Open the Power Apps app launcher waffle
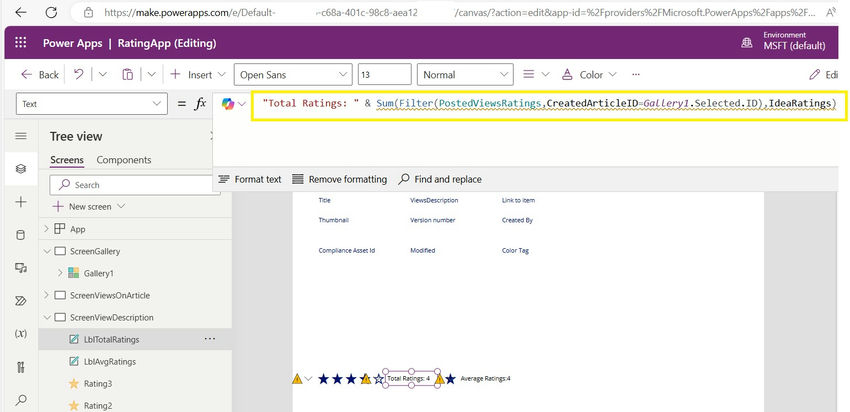 [21, 43]
